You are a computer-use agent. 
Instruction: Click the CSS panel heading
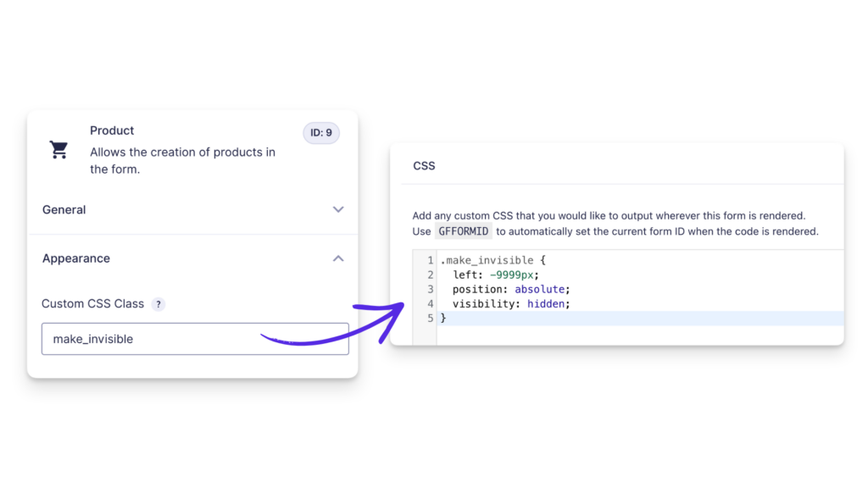(x=424, y=166)
